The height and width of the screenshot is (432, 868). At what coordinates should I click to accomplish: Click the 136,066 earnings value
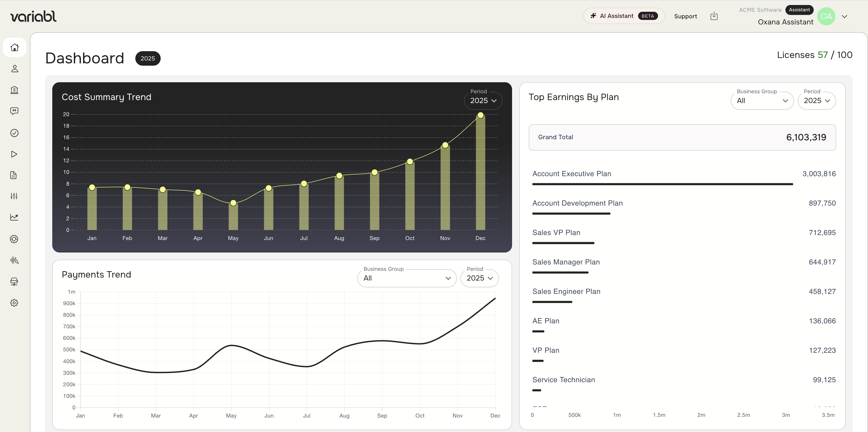tap(823, 321)
